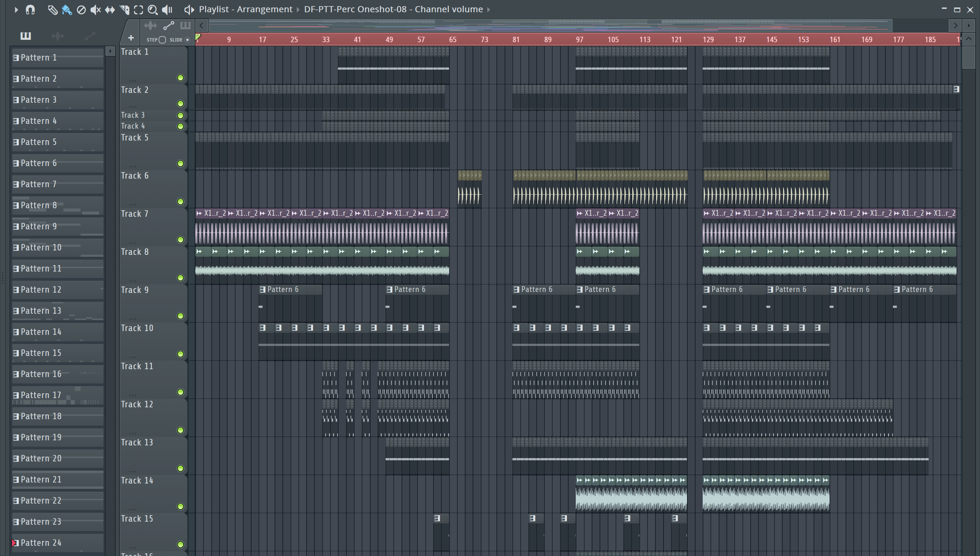Click the Track 11 header

tap(153, 380)
